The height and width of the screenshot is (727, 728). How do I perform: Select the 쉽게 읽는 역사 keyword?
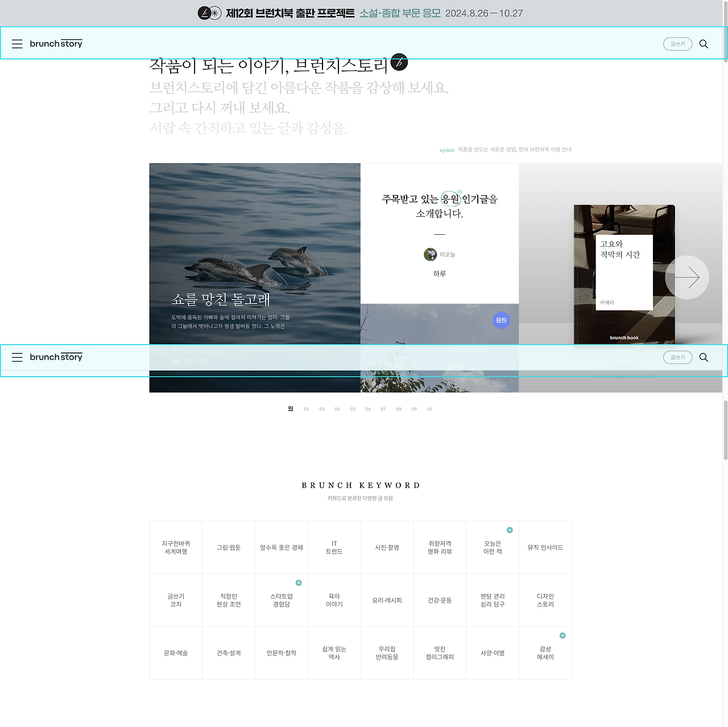pos(334,653)
